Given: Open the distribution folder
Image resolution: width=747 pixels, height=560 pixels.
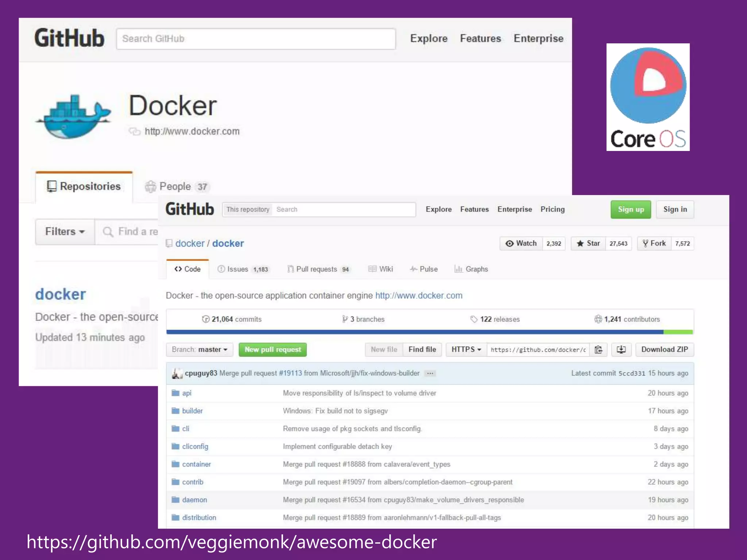Looking at the screenshot, I should coord(199,518).
